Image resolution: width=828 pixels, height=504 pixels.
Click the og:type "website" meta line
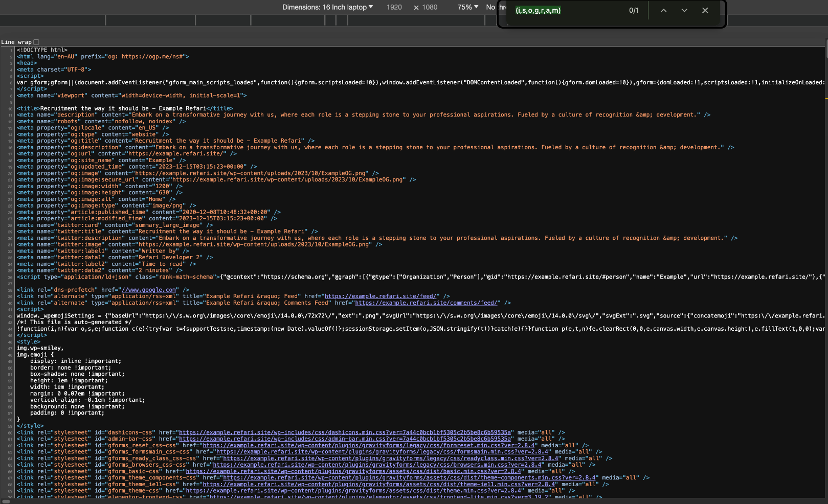[93, 134]
